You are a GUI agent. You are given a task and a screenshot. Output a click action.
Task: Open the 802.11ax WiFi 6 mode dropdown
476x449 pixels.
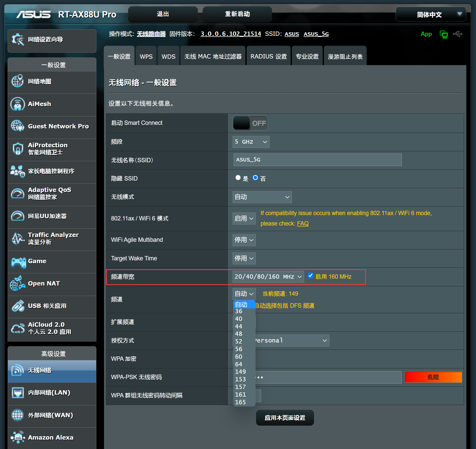(x=244, y=218)
